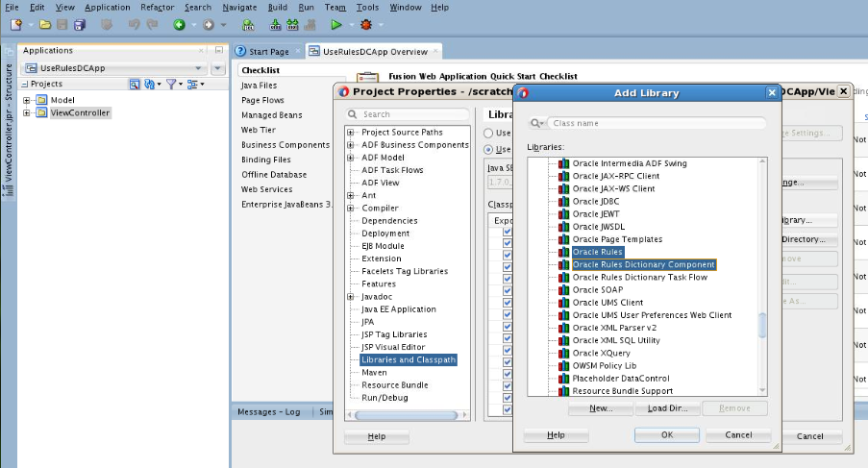Open the UseRulesDCApp application dropdown

tap(114, 68)
